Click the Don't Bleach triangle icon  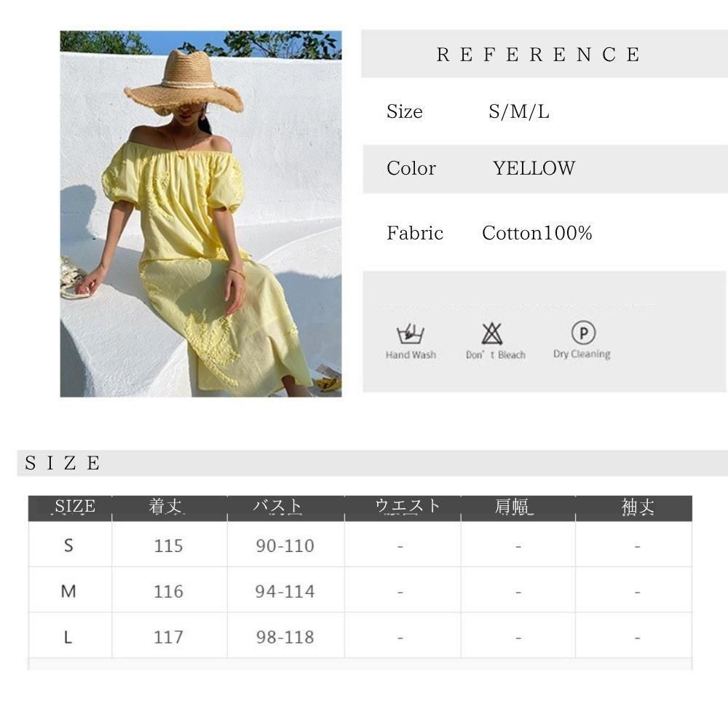point(491,333)
